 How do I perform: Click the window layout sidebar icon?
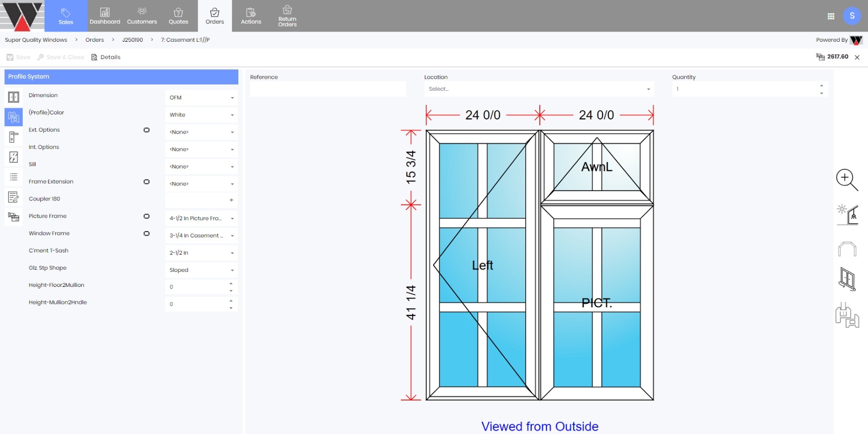tap(14, 97)
